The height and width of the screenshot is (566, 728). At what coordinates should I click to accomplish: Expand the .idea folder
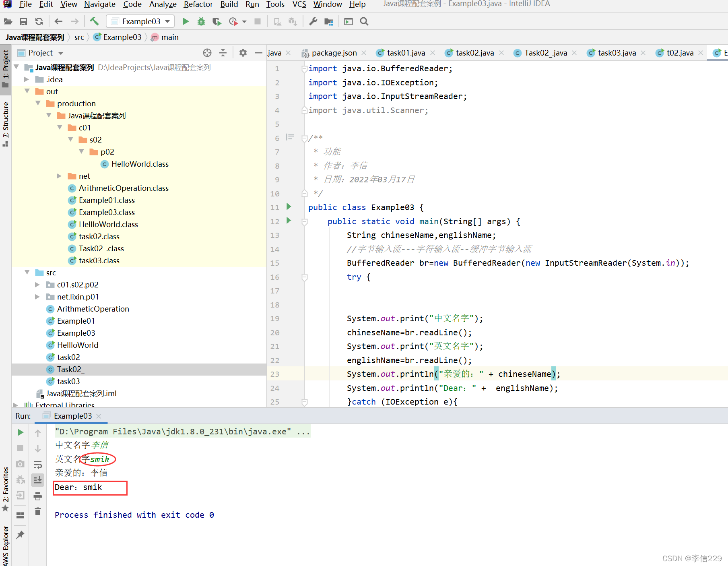pos(27,79)
